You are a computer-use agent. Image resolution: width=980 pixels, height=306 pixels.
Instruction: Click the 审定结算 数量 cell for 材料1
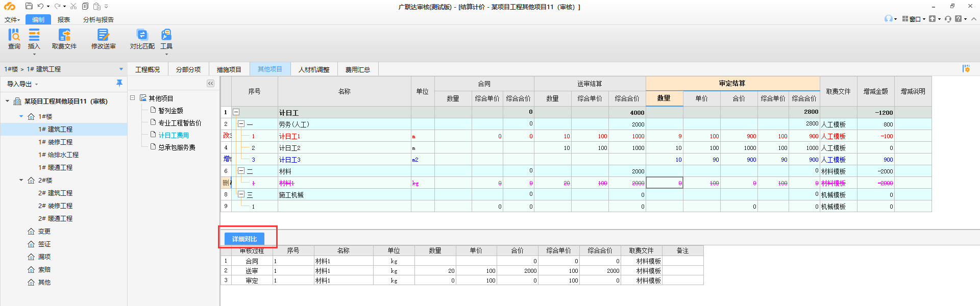click(664, 183)
